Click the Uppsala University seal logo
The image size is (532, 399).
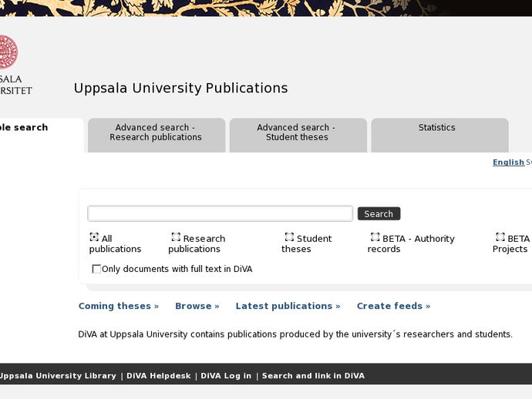tap(8, 52)
